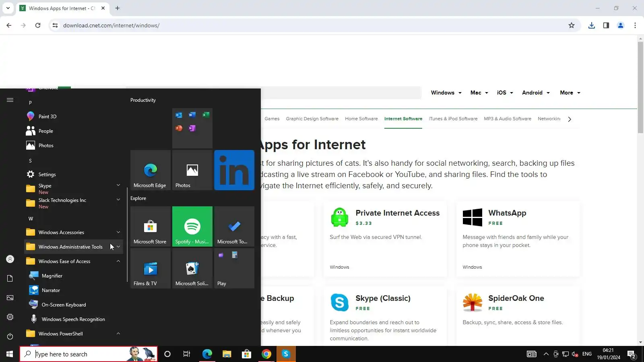Select the MP3 & Audio Software tab

[508, 119]
